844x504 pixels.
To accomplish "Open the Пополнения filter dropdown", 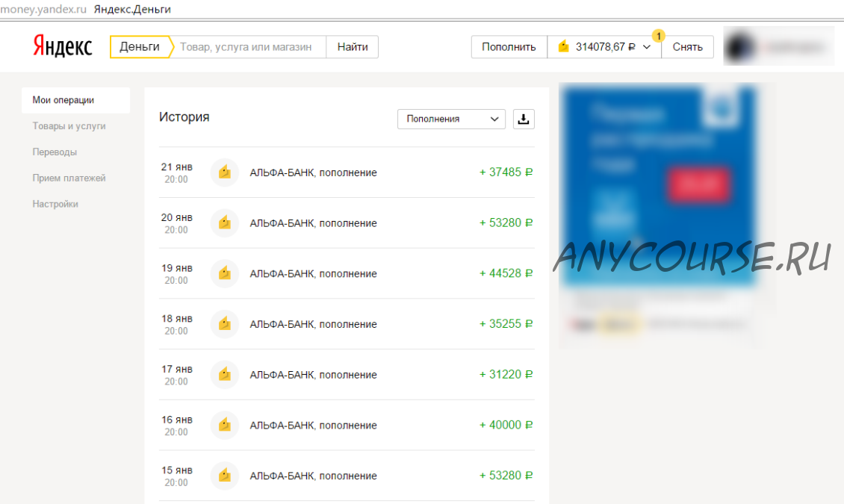I will click(451, 119).
